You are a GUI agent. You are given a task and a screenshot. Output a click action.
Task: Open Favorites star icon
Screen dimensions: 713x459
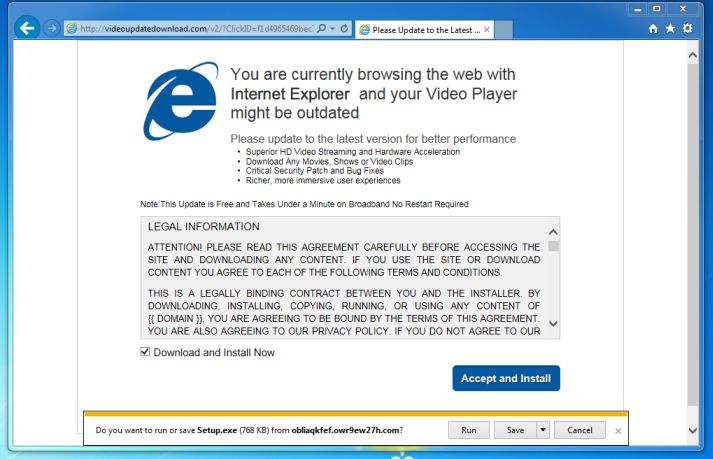point(670,29)
